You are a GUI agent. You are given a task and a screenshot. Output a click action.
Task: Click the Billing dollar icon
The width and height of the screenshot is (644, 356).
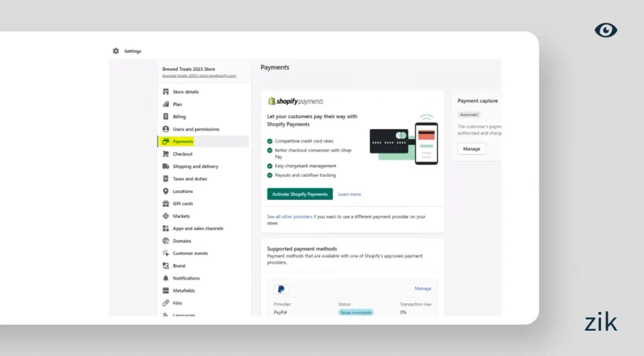click(166, 117)
